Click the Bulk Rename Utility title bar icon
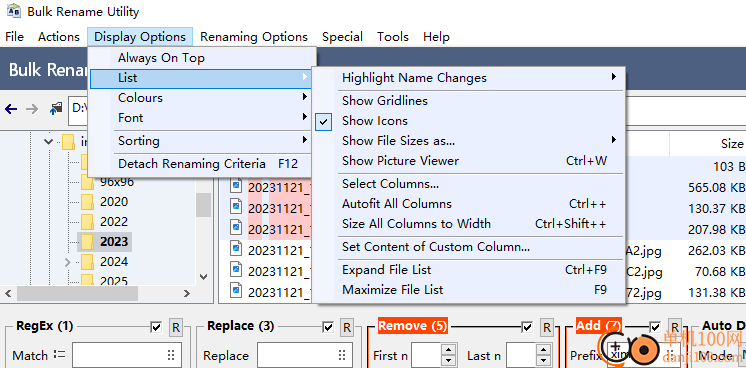This screenshot has height=368, width=746. 13,11
